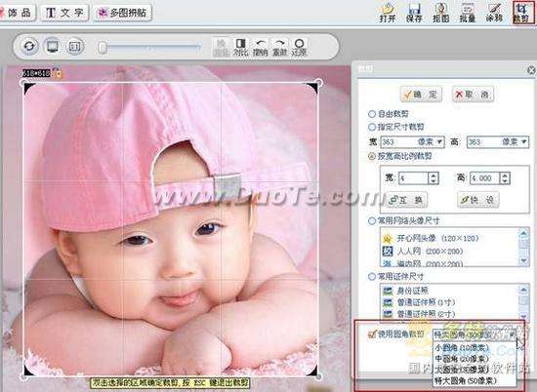
Task: Select the 自由裁剪 radio button
Action: click(372, 113)
